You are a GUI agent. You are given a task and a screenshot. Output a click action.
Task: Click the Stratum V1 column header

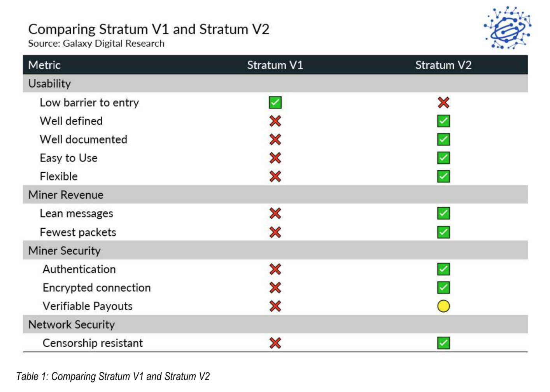click(x=275, y=65)
